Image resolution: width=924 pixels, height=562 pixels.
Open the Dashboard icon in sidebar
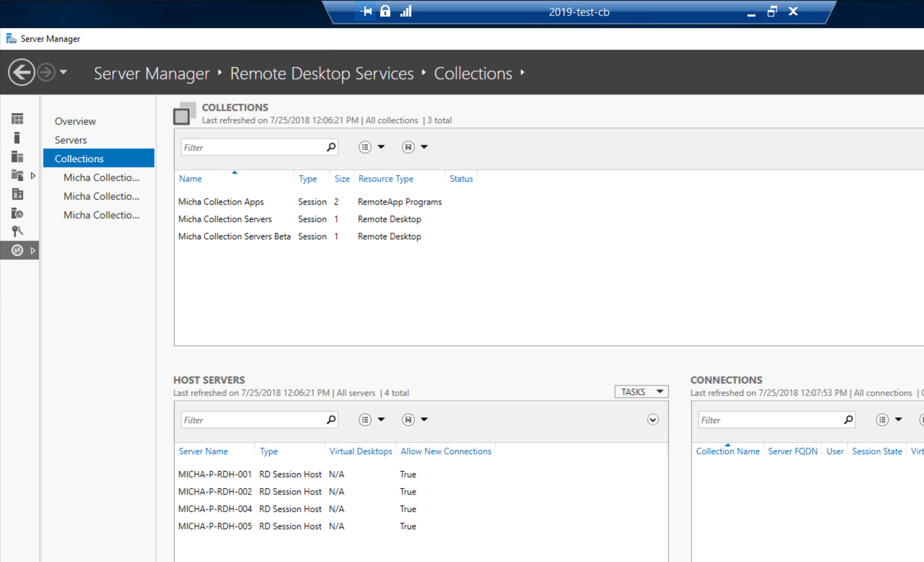coord(17,119)
